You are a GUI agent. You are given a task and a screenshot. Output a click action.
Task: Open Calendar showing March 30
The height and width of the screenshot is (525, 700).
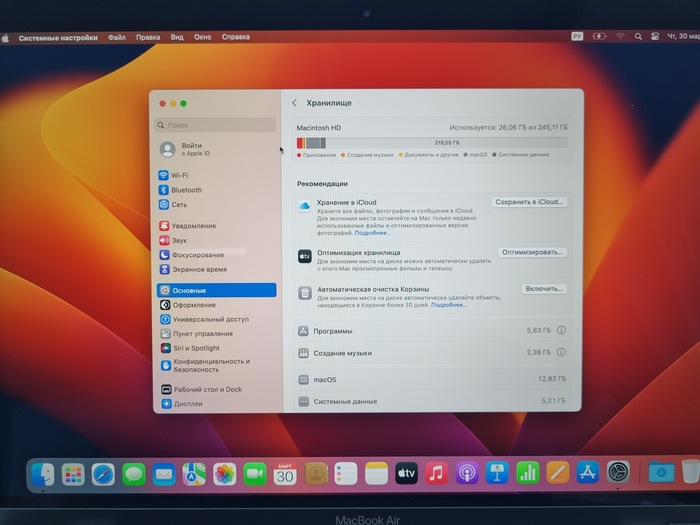(285, 473)
